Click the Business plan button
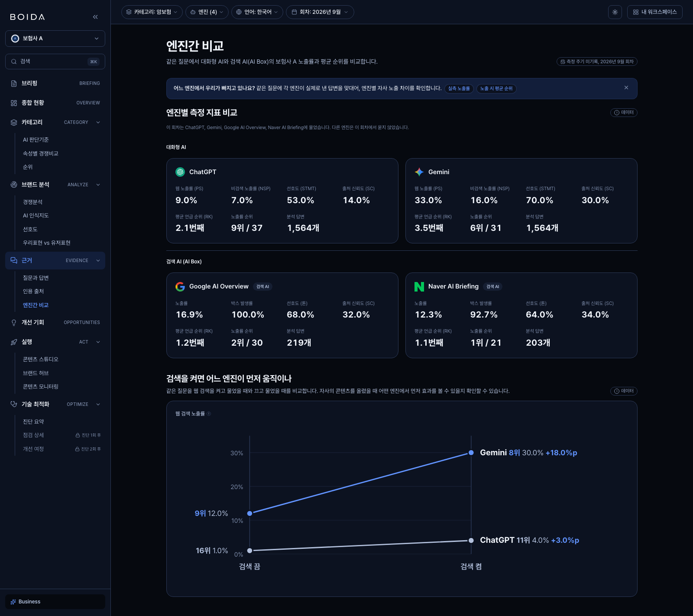This screenshot has width=693, height=616. (x=55, y=602)
